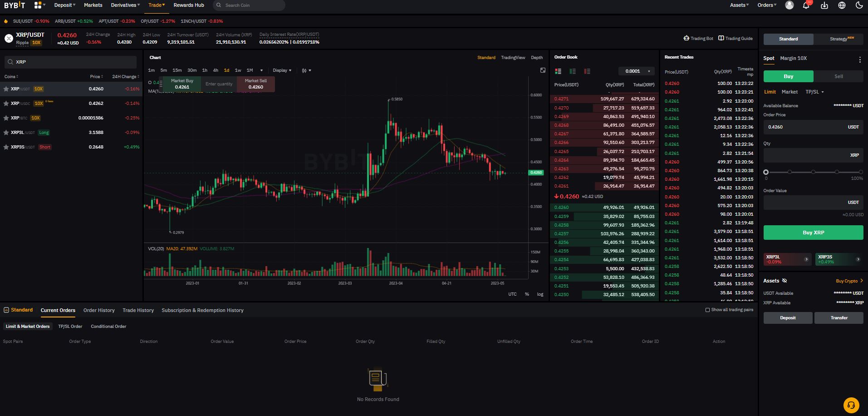Show both bids and asks view

click(x=558, y=71)
